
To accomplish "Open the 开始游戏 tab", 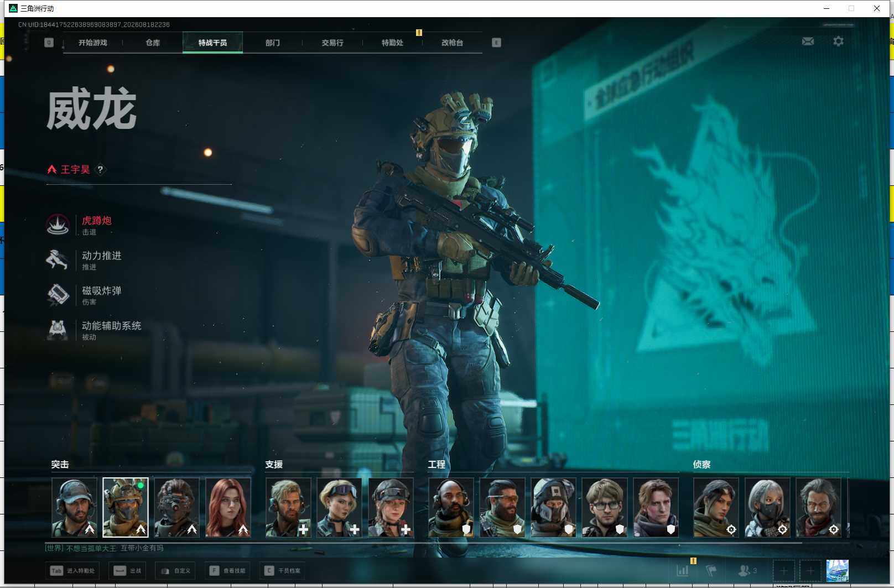I will 92,43.
